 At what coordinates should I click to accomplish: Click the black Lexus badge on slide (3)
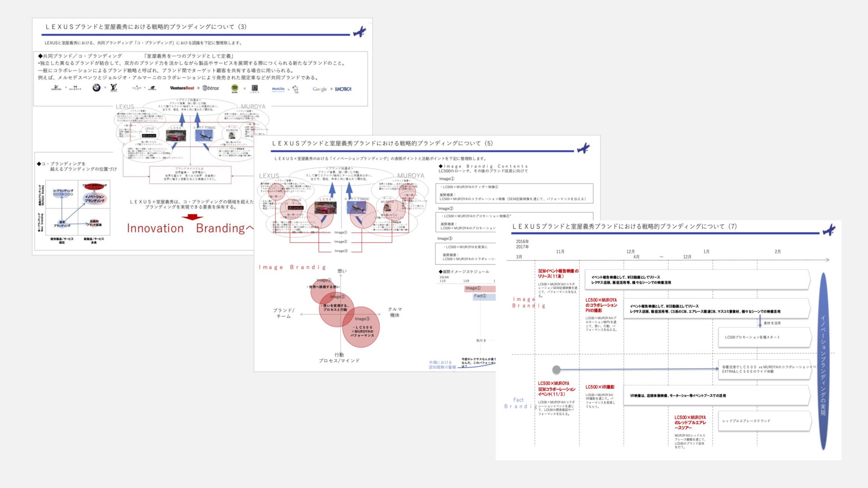(149, 136)
